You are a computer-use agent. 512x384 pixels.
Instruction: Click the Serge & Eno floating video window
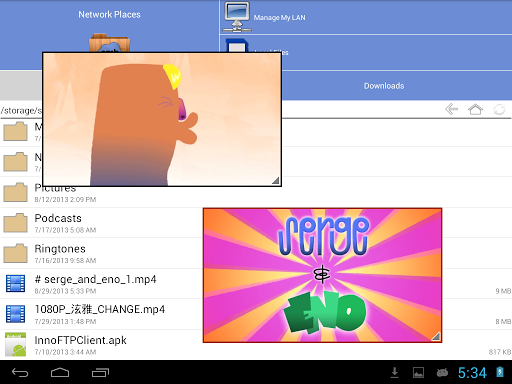coord(322,275)
